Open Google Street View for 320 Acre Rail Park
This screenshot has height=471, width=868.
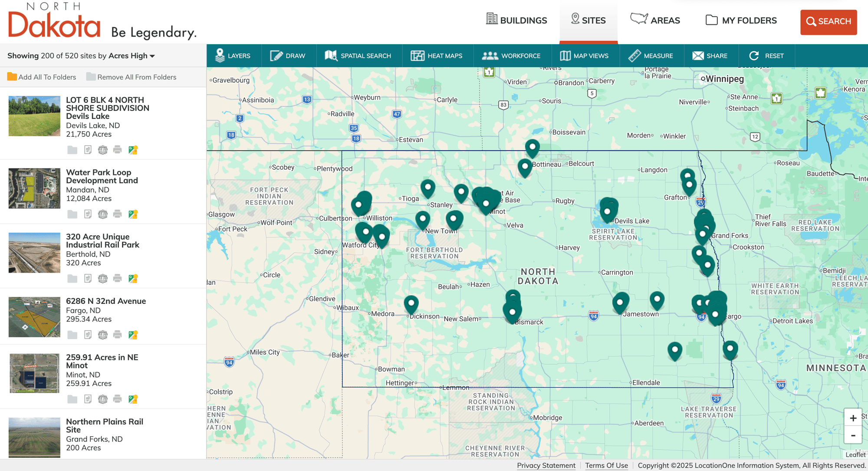coord(133,278)
